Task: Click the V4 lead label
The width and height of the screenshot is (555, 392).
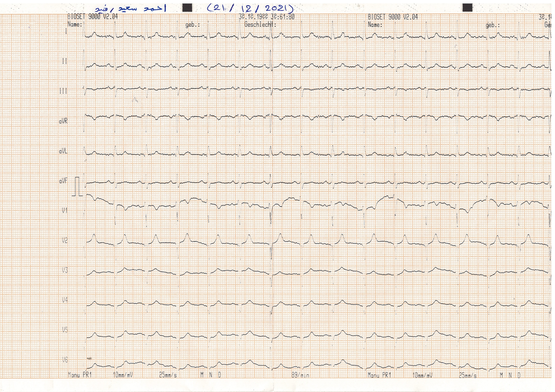Action: coord(65,300)
